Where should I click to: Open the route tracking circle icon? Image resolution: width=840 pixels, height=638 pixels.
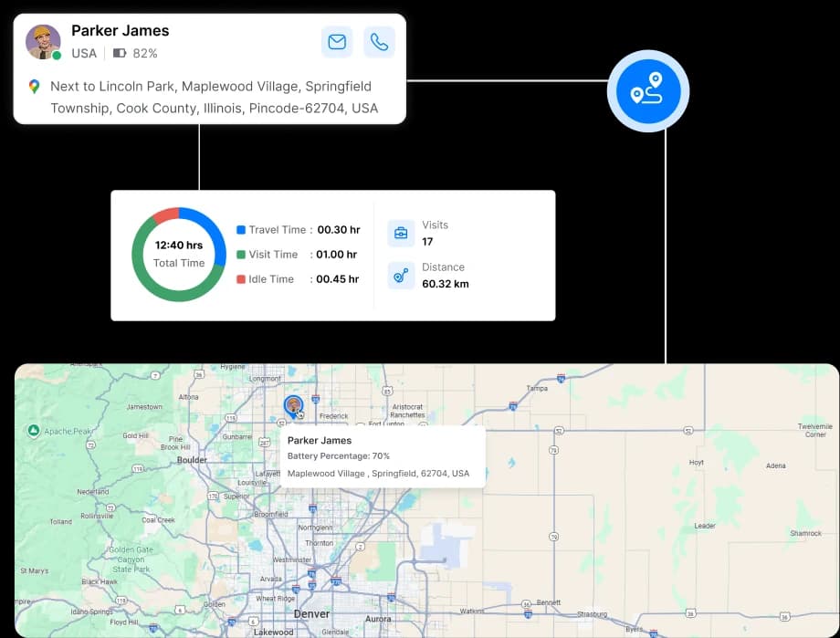click(648, 91)
